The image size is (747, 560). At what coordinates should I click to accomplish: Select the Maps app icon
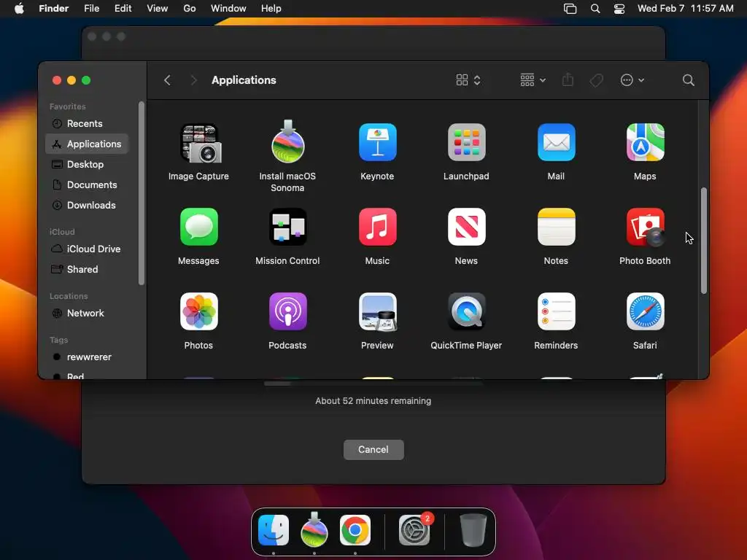click(645, 142)
